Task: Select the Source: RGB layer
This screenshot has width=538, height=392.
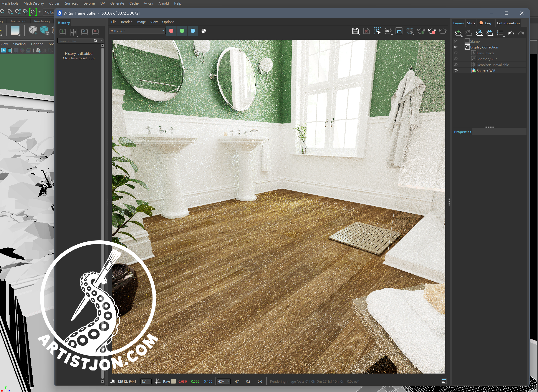Action: [x=486, y=71]
